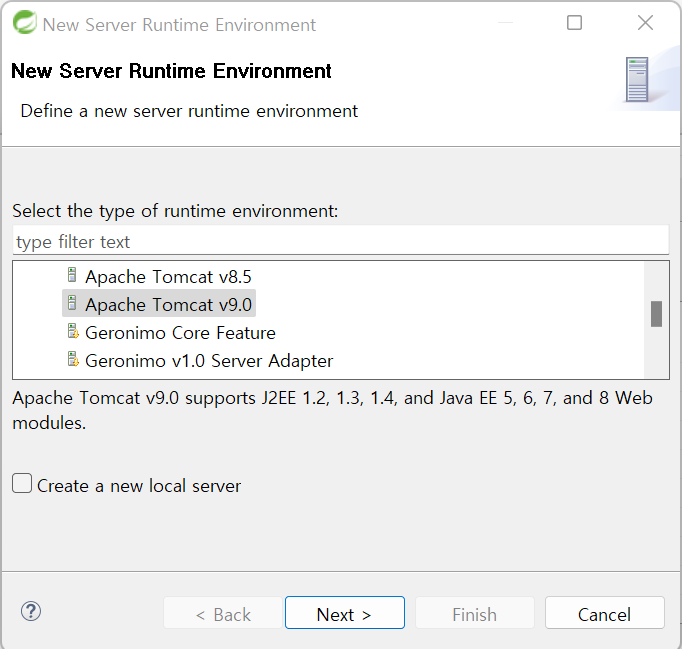
Task: Click the Spring leaf icon in title bar
Action: pos(24,23)
